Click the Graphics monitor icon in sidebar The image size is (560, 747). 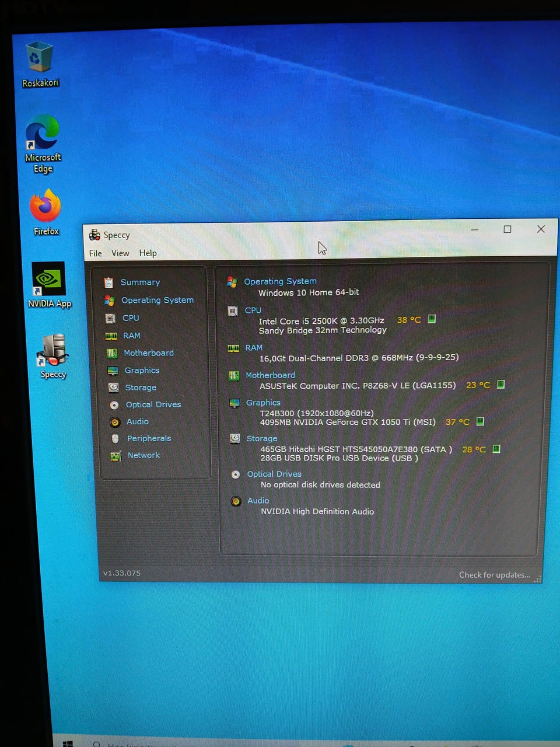(x=113, y=371)
